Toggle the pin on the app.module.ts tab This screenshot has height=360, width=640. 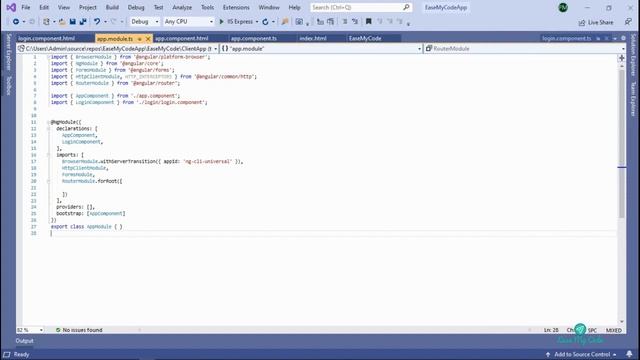(140, 39)
